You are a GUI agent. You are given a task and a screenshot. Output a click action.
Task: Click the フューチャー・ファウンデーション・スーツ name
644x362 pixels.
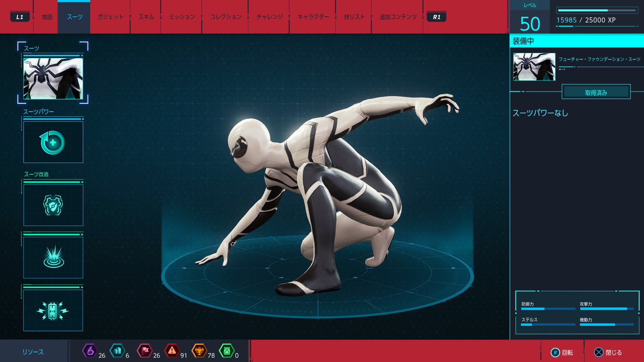pos(599,59)
